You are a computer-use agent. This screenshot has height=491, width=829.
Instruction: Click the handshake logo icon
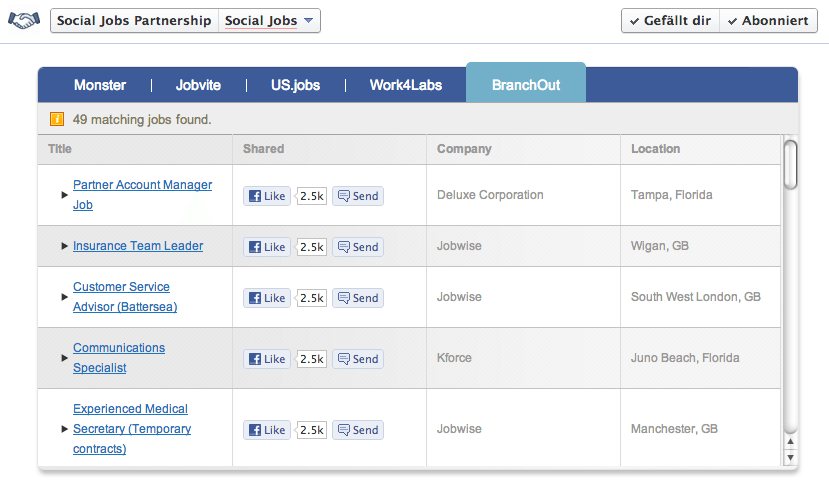(x=24, y=20)
